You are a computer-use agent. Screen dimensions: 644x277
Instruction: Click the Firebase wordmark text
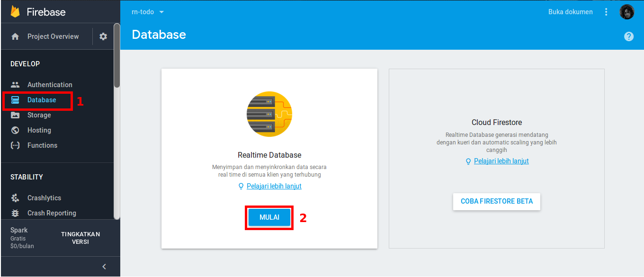pos(46,12)
